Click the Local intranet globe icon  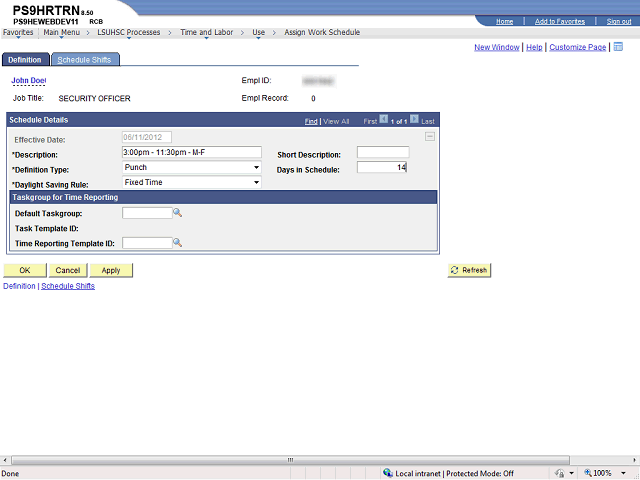(388, 473)
